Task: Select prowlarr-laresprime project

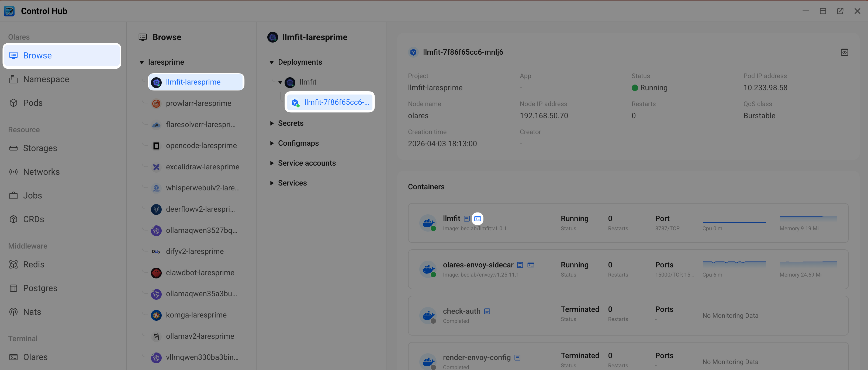Action: click(x=198, y=103)
